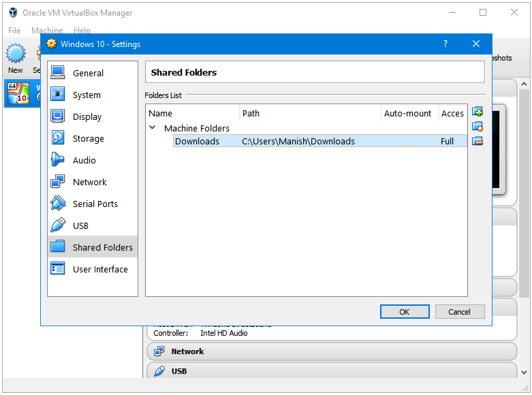Click the edit shared folder icon

tap(477, 127)
